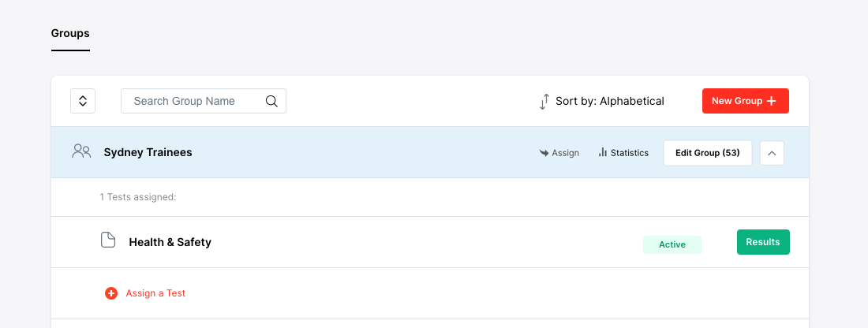
Task: Click the sort arrows icon
Action: tap(544, 102)
